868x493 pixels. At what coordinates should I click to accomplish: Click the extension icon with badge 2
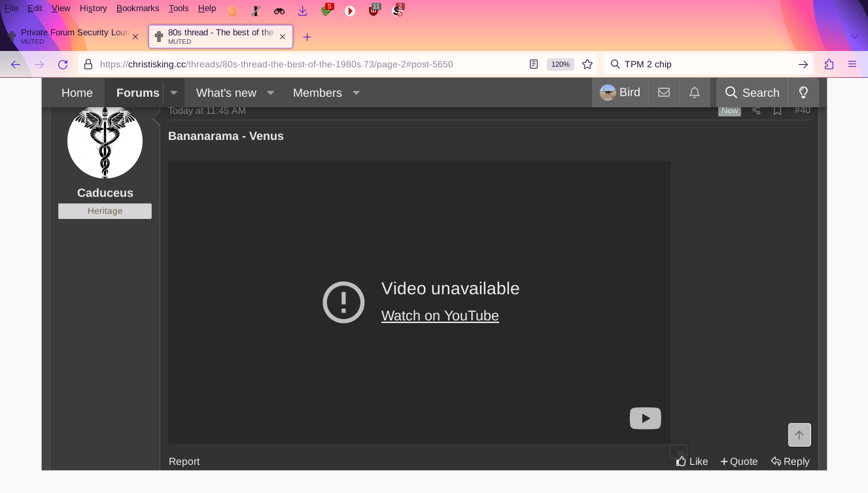[397, 10]
